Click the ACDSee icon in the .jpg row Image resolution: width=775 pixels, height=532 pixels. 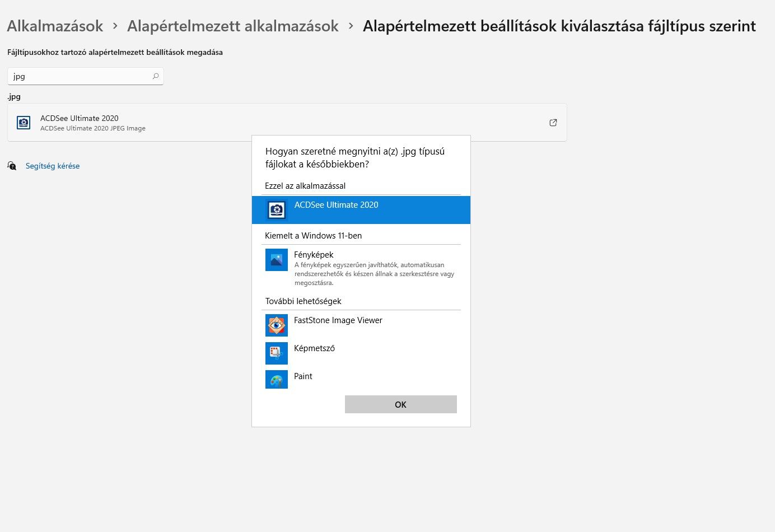coord(24,123)
